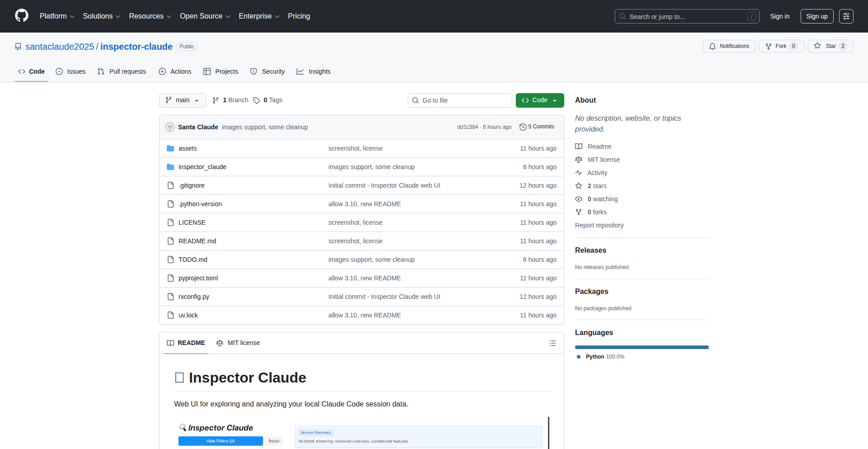
Task: Open the rxconfig.py file
Action: [x=193, y=297]
